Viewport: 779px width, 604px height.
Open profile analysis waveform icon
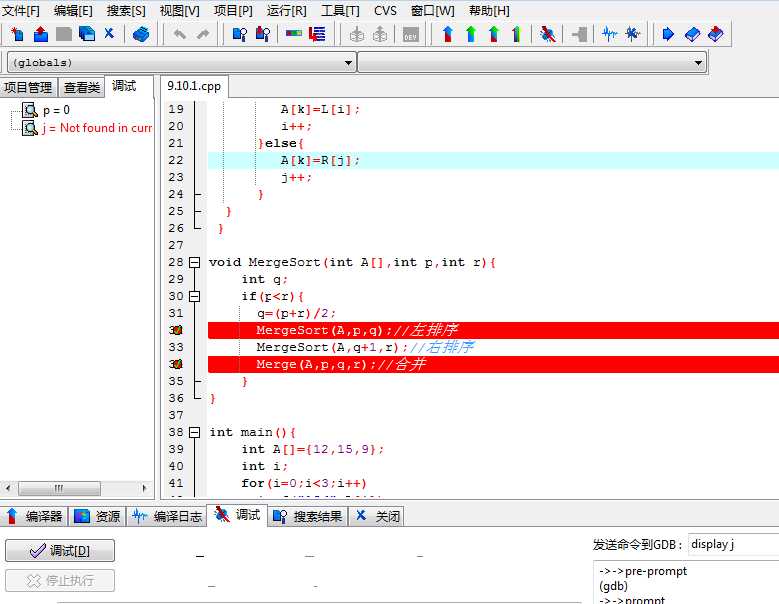pos(609,34)
